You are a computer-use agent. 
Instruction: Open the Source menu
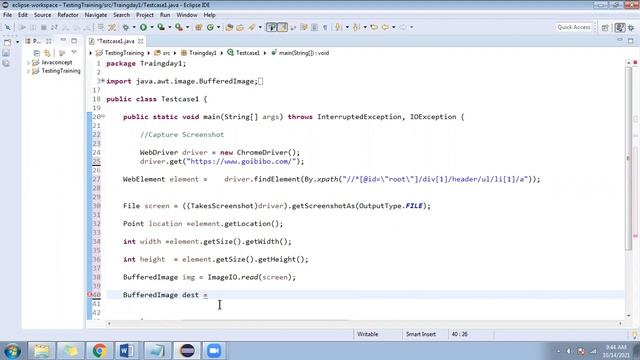coord(42,15)
